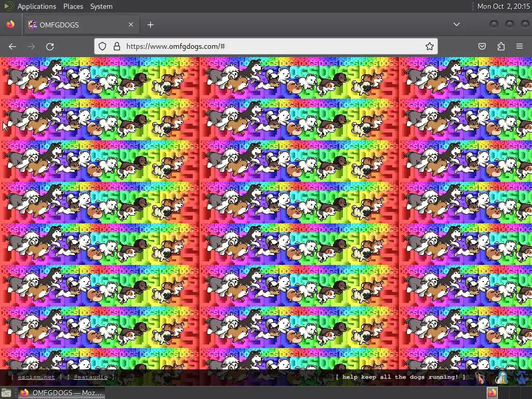Select the OMFGDOGS browser tab

[x=81, y=25]
